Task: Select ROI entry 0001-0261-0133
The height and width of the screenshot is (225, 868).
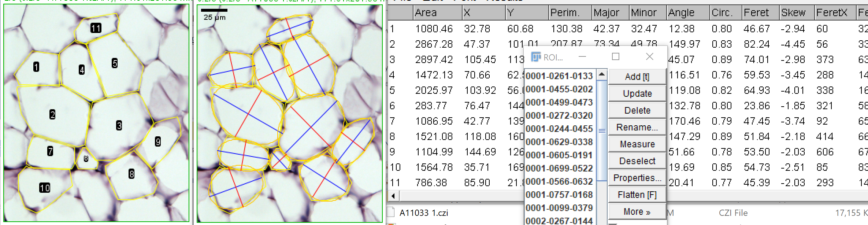Action: [559, 76]
